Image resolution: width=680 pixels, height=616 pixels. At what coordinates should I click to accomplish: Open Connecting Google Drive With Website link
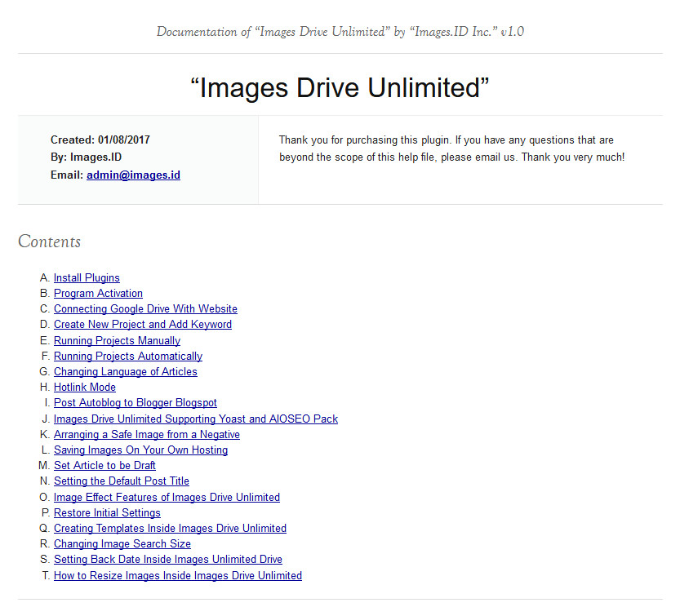pyautogui.click(x=145, y=309)
